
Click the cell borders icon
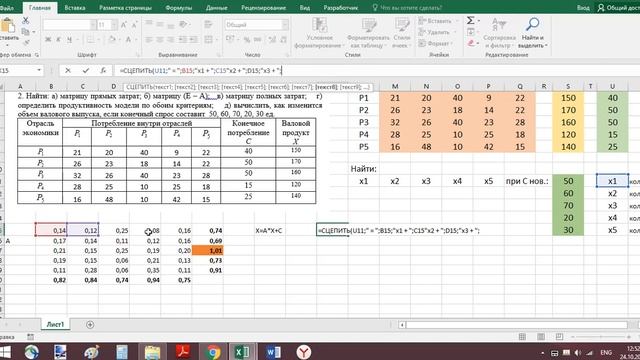click(x=91, y=40)
